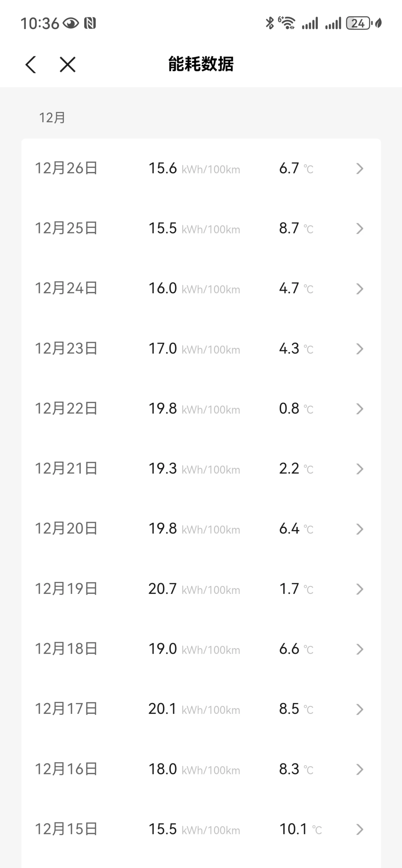Tap the 能耗数据 page title
Viewport: 402px width, 868px height.
point(201,64)
